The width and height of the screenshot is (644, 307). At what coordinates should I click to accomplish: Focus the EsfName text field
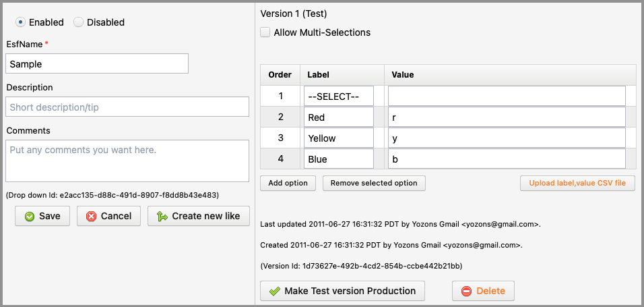(x=97, y=63)
